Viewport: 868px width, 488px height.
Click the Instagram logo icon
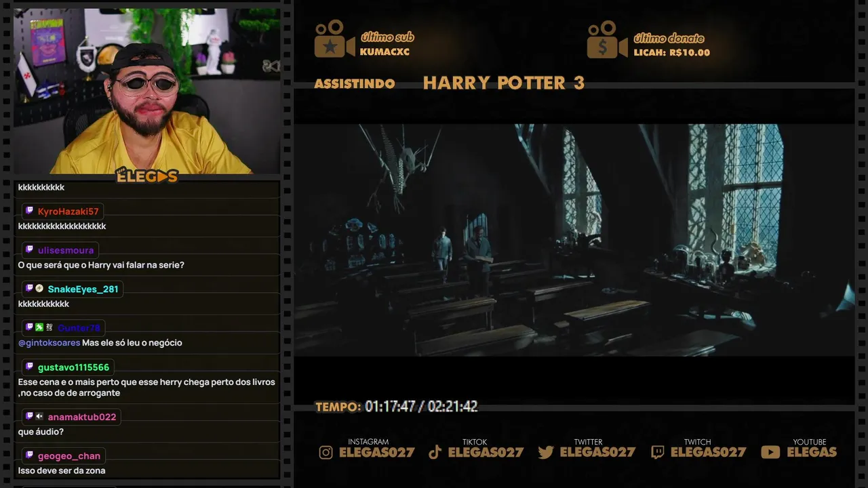(326, 452)
